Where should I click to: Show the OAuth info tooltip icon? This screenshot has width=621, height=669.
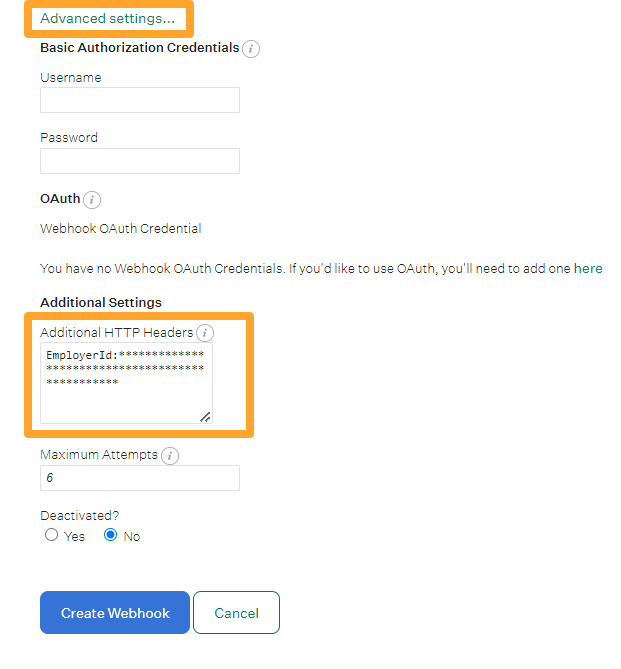point(92,200)
